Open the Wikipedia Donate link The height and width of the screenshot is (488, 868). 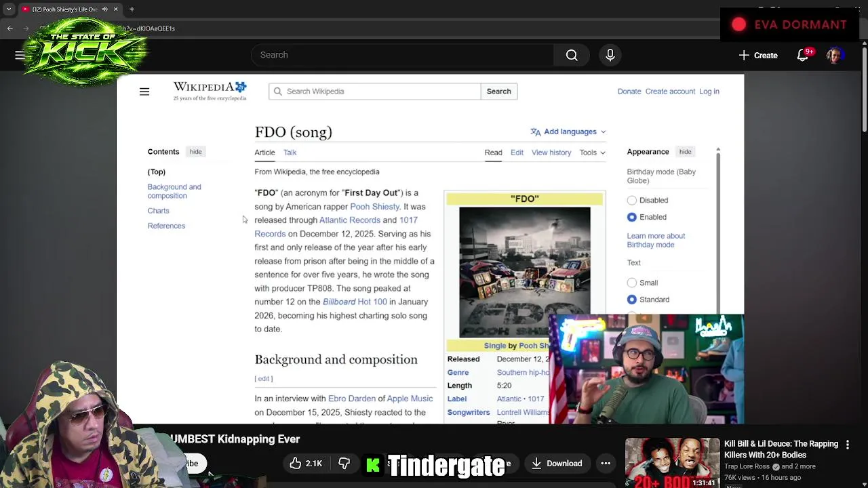tap(629, 91)
